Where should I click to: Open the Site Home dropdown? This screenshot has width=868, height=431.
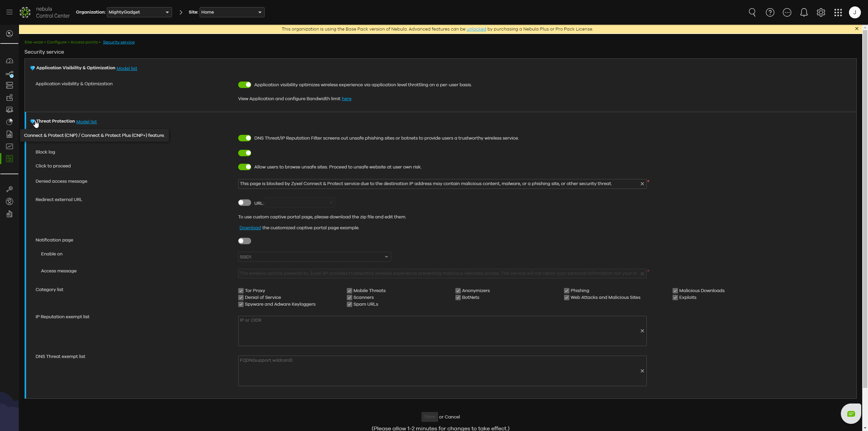point(232,12)
